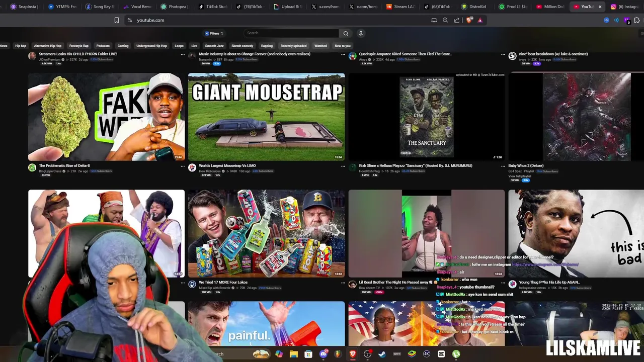Open options menu for Worlds Largest Mousetrap video

pyautogui.click(x=343, y=166)
